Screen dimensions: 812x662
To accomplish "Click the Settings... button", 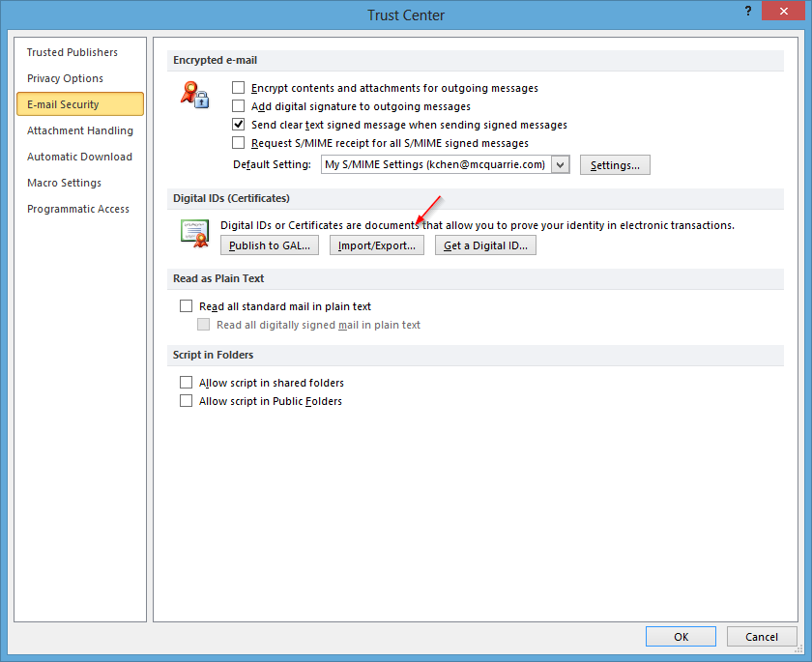I will pos(615,165).
